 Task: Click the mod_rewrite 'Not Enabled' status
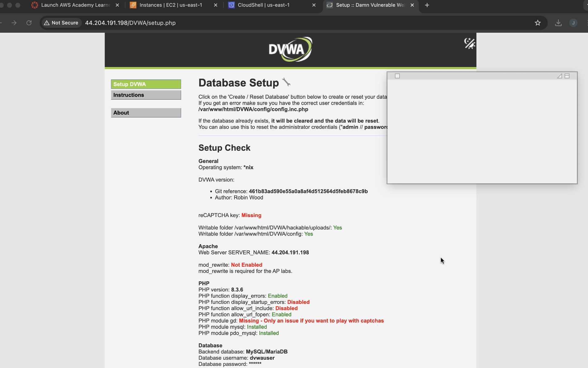click(246, 265)
